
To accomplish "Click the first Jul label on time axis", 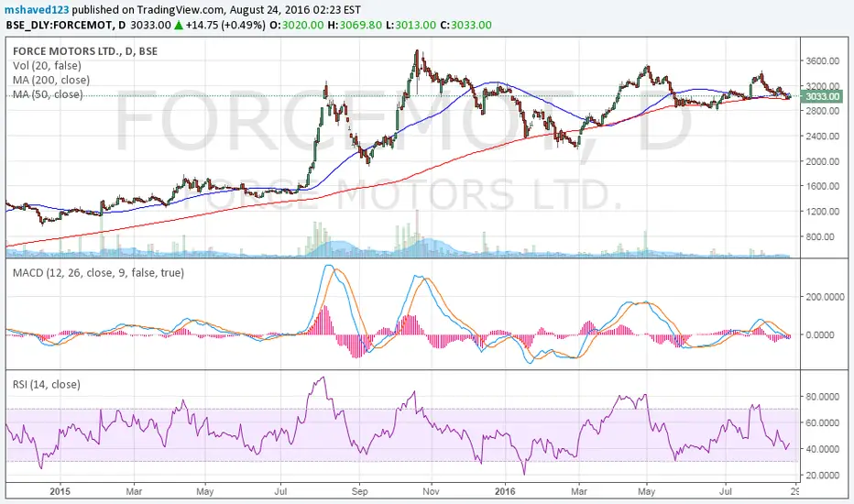I will coord(281,491).
